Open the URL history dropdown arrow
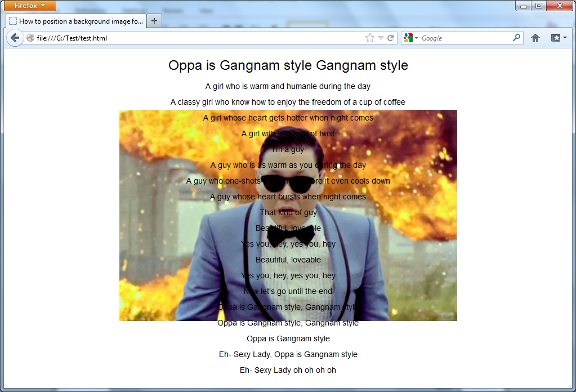The height and width of the screenshot is (392, 576). click(381, 38)
